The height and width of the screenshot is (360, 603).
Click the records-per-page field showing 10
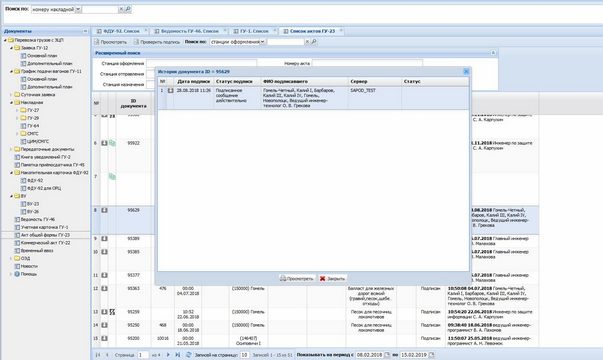tap(244, 355)
